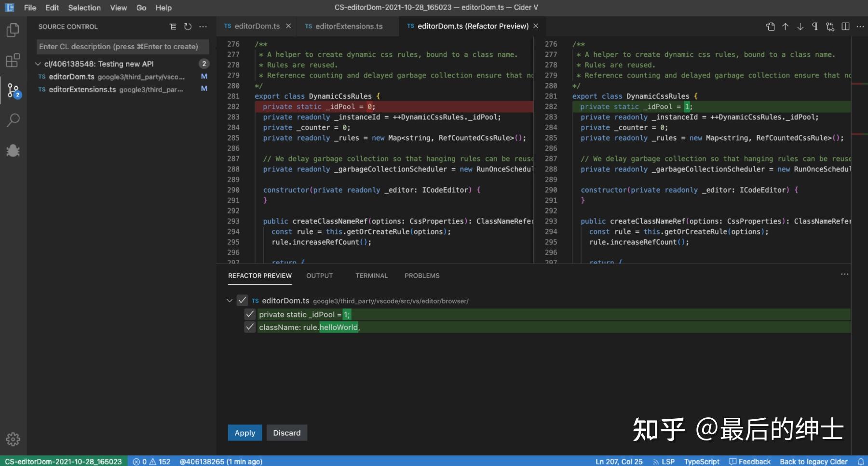Refresh the source control list

188,27
